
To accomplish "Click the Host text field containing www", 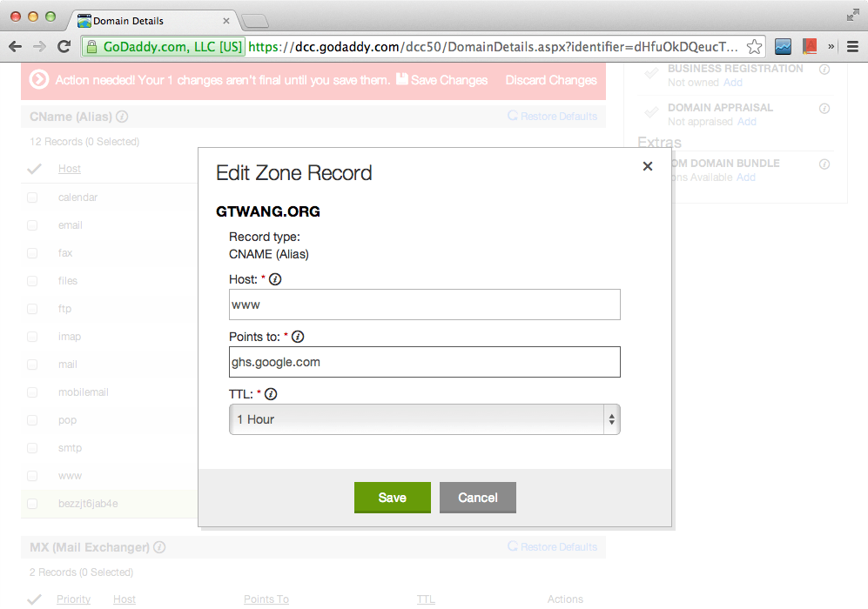I will tap(424, 304).
